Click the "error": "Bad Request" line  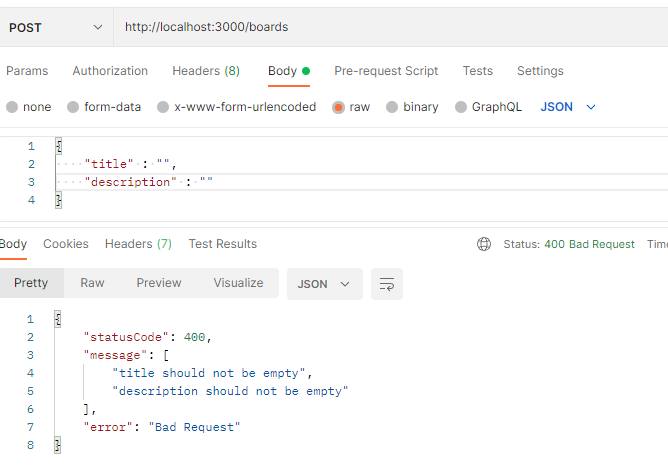pos(162,427)
